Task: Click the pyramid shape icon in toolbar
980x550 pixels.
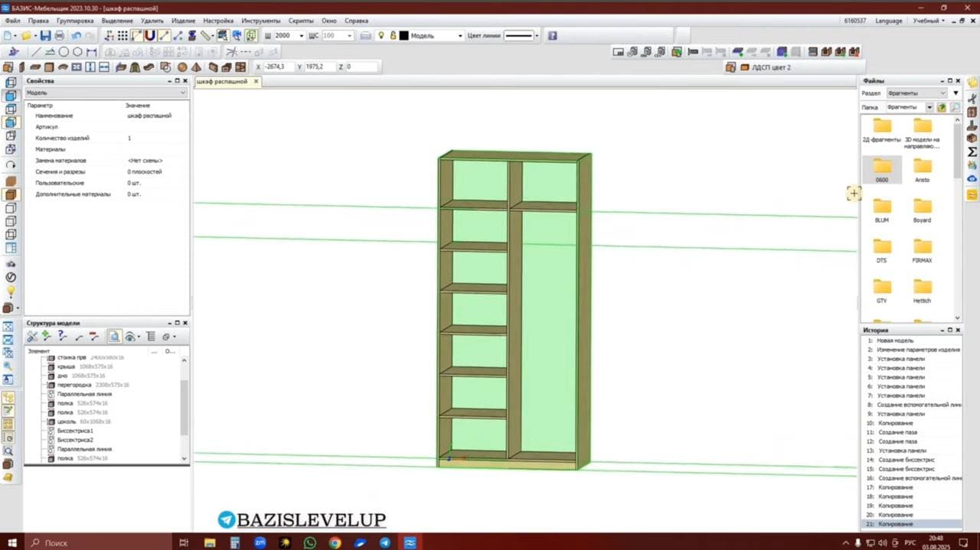Action: coord(196,67)
